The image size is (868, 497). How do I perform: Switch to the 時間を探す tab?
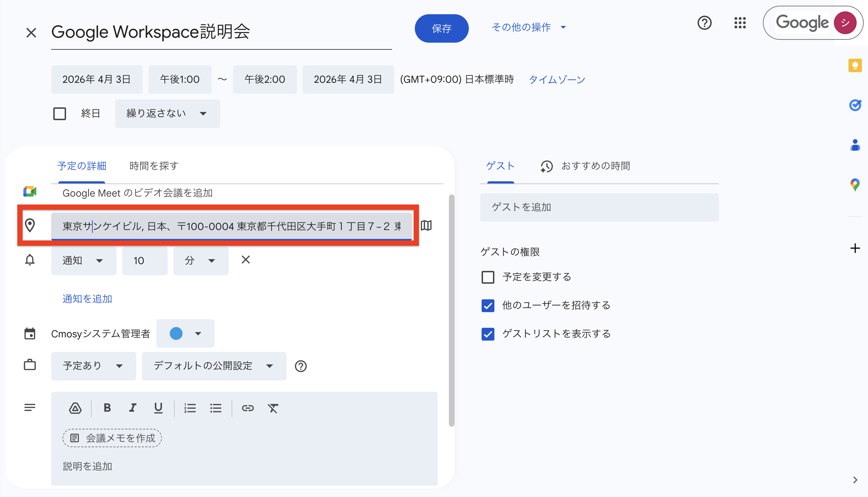click(153, 166)
